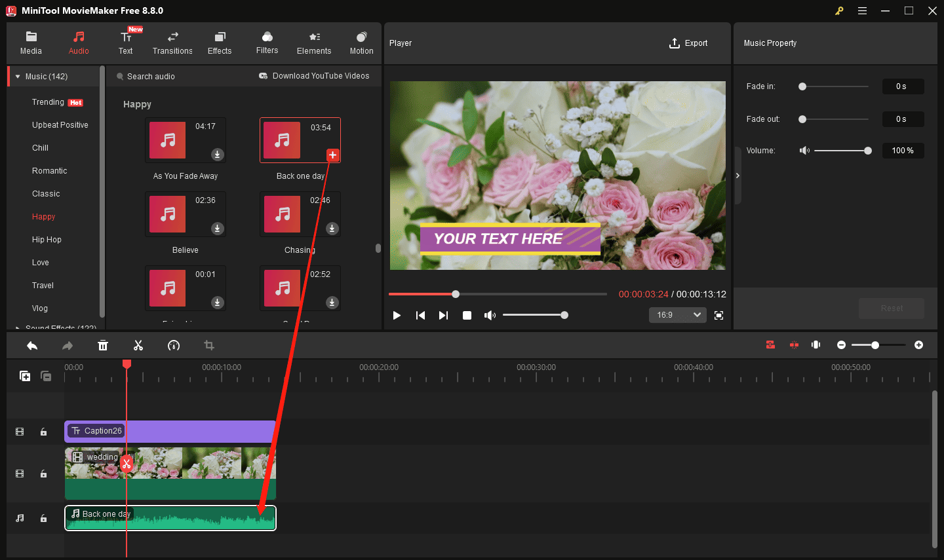
Task: Collapse the Music Property panel arrow
Action: pyautogui.click(x=737, y=176)
